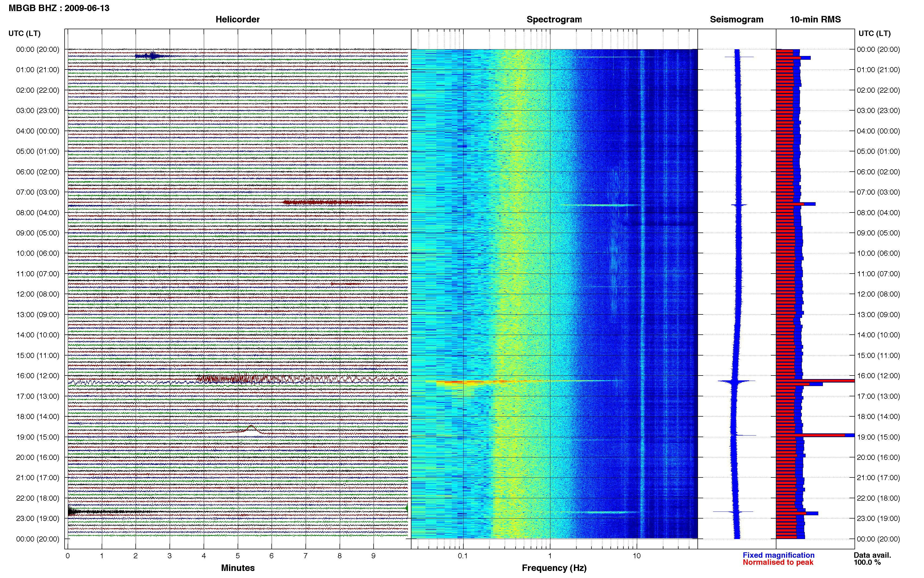Click left time label '01:00 (21:00)'
The image size is (924, 578).
click(38, 69)
